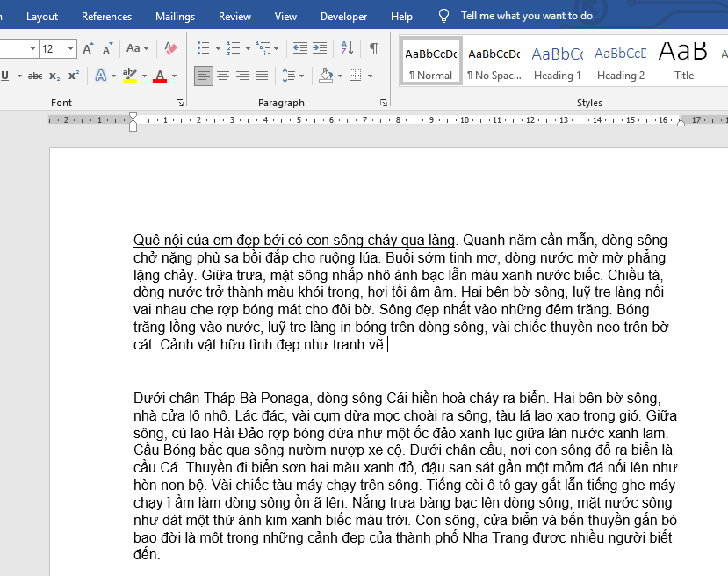Image resolution: width=728 pixels, height=576 pixels.
Task: Switch to the Mailings tab
Action: point(175,16)
